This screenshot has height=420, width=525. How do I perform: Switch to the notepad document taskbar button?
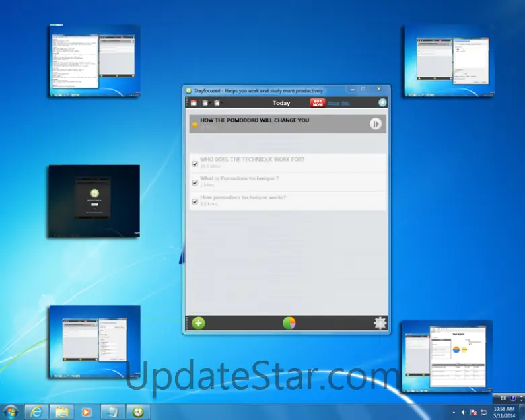[112, 412]
